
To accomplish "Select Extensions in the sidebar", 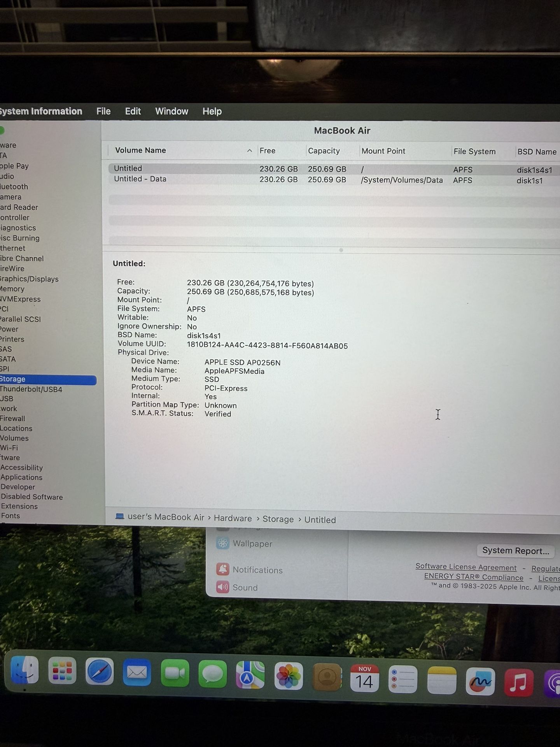I will [x=19, y=506].
